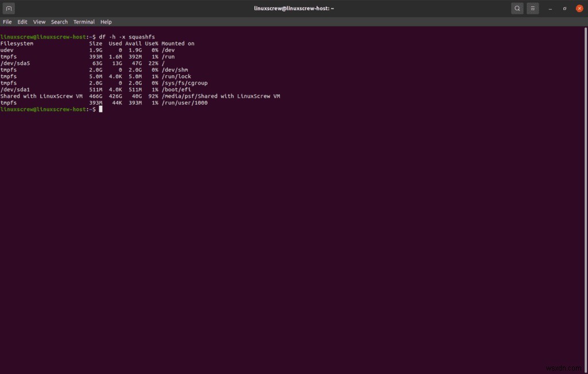Open a new terminal tab
This screenshot has height=374, width=588.
(9, 8)
